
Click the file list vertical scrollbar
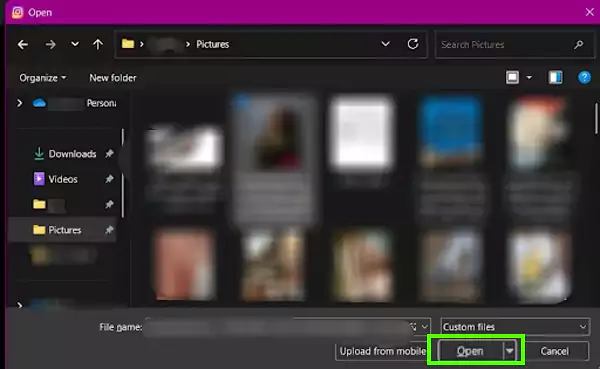pyautogui.click(x=596, y=119)
